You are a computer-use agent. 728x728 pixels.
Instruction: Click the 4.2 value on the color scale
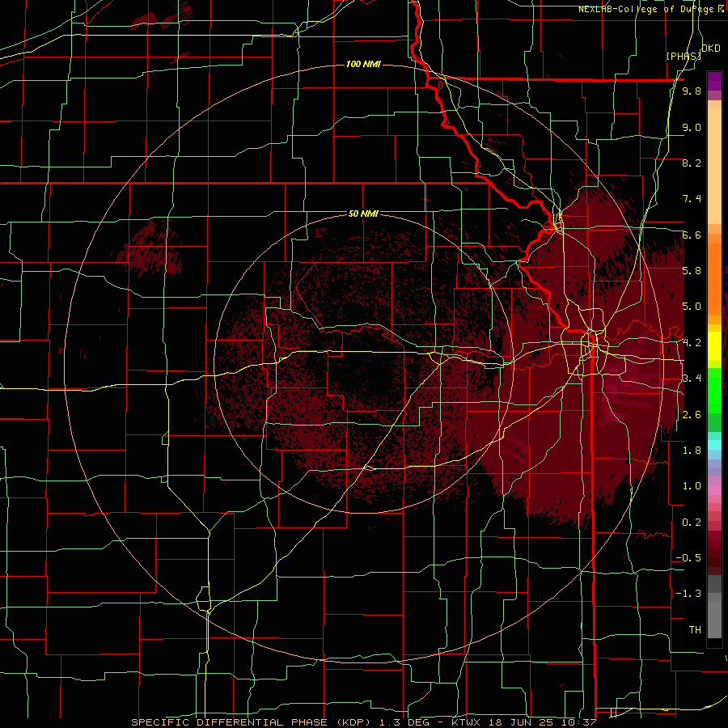coord(692,343)
